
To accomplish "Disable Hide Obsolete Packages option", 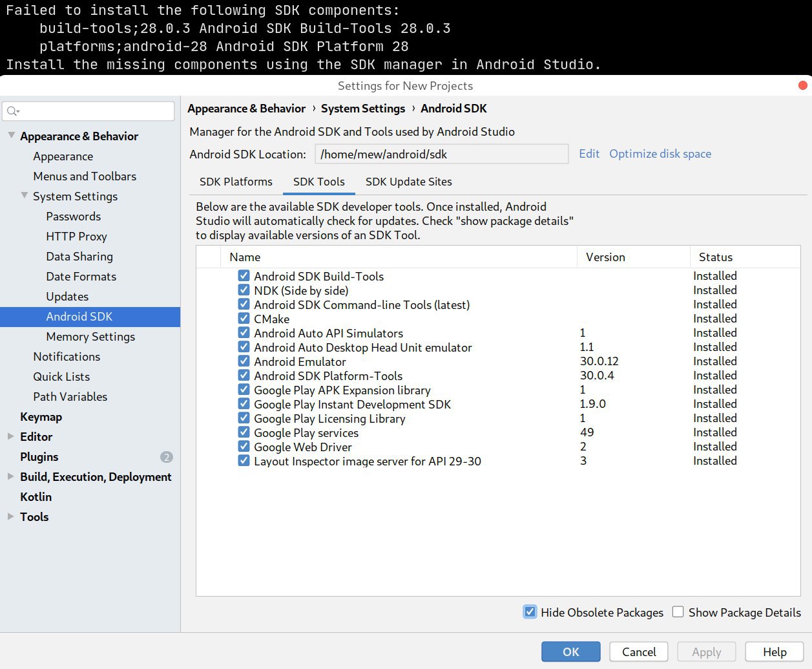I will point(530,612).
